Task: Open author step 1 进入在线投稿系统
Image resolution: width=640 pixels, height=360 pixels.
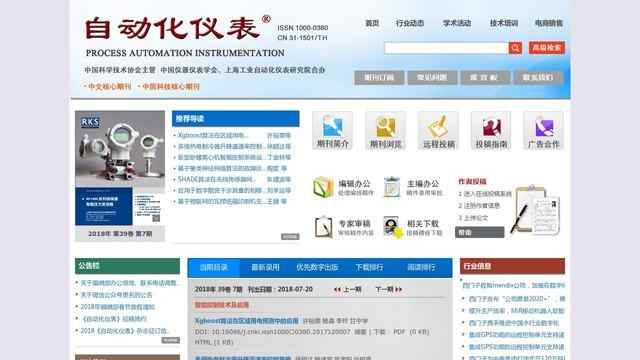Action: (x=485, y=194)
